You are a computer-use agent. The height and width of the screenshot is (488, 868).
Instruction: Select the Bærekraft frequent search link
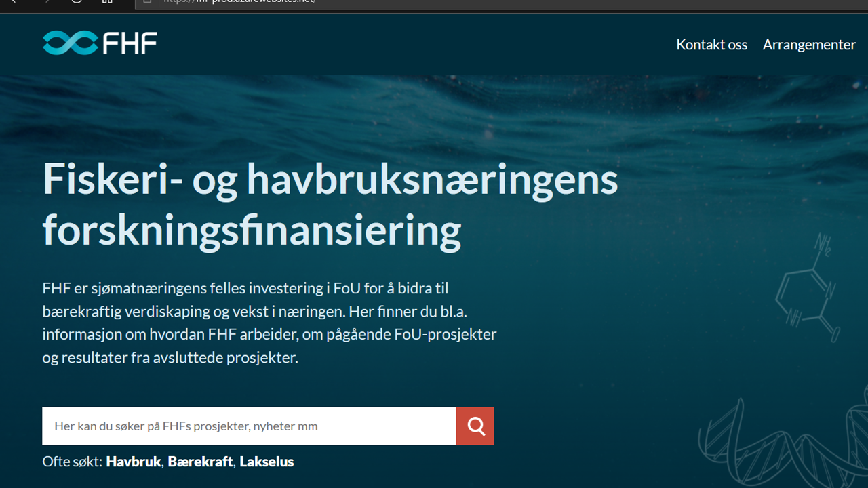coord(200,462)
